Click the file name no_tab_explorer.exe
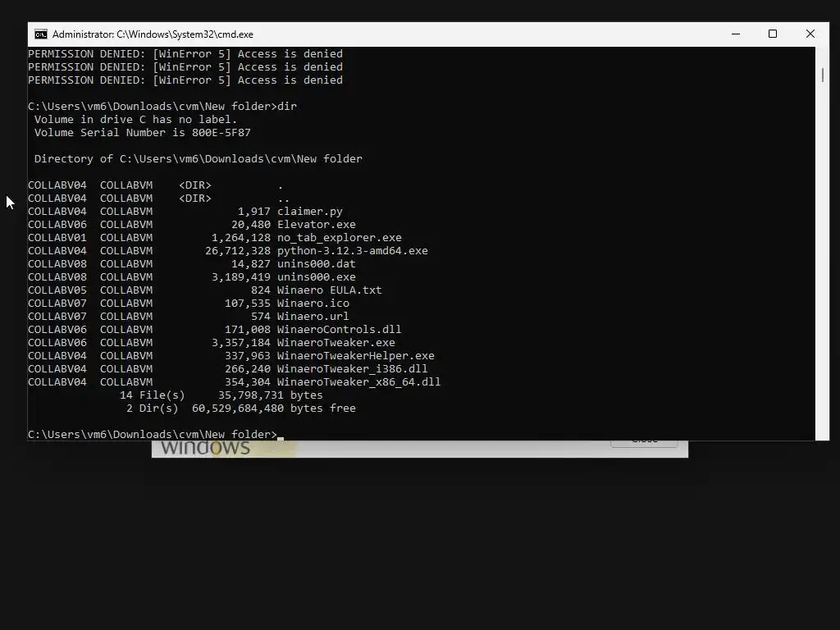Image resolution: width=840 pixels, height=630 pixels. pyautogui.click(x=339, y=237)
